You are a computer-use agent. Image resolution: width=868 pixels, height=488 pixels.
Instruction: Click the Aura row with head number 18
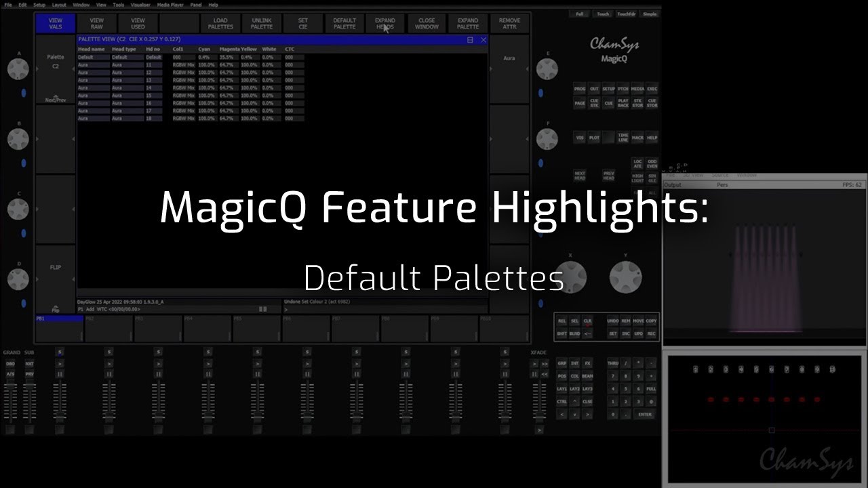coord(191,118)
